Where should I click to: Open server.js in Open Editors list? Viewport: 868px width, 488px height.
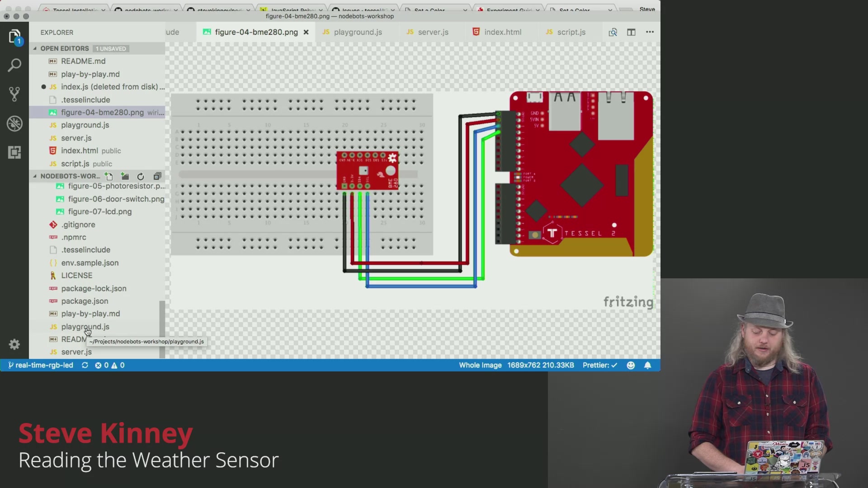[97, 138]
